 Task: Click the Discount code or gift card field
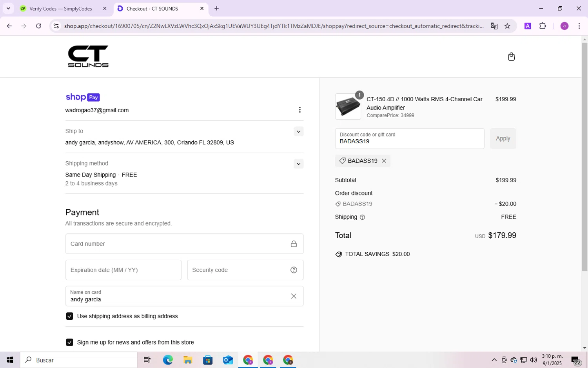coord(410,138)
